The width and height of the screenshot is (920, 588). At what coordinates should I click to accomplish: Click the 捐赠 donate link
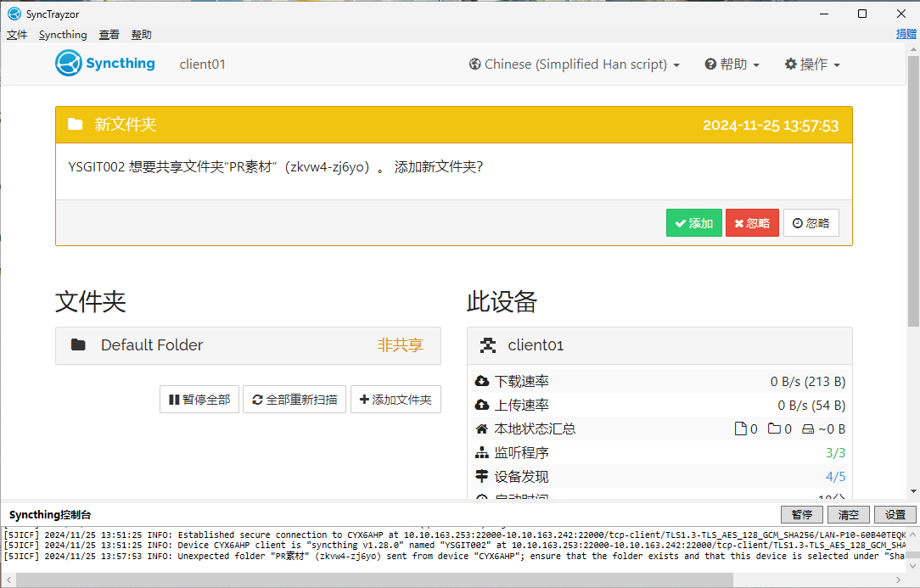[906, 34]
